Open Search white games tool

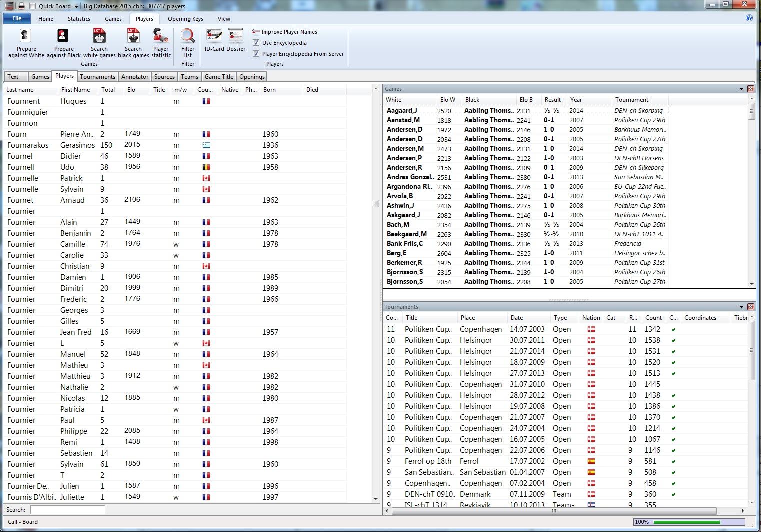tap(99, 36)
